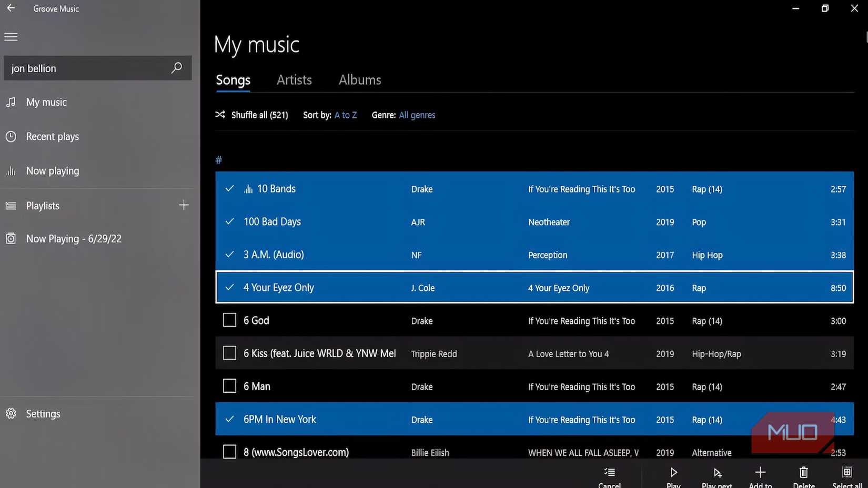Click the 6PM In New York song title
Image resolution: width=868 pixels, height=488 pixels.
tap(280, 419)
